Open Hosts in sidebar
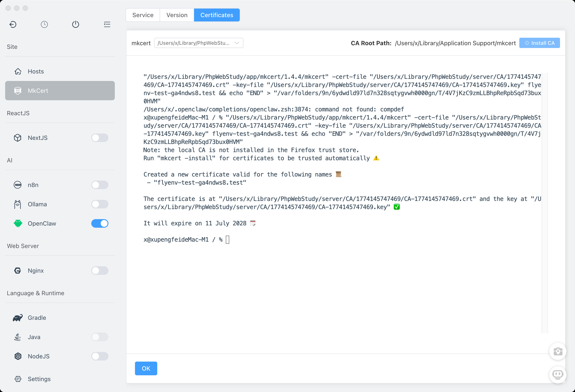 [36, 72]
